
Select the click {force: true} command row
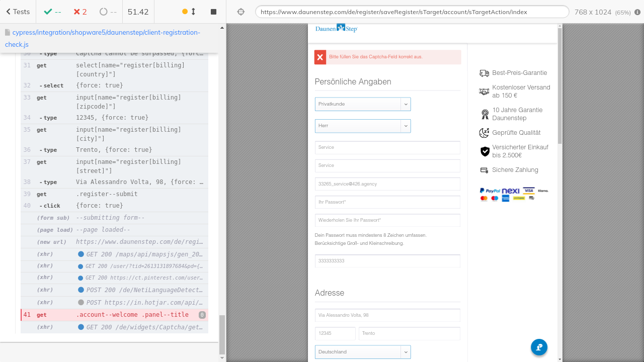(114, 206)
